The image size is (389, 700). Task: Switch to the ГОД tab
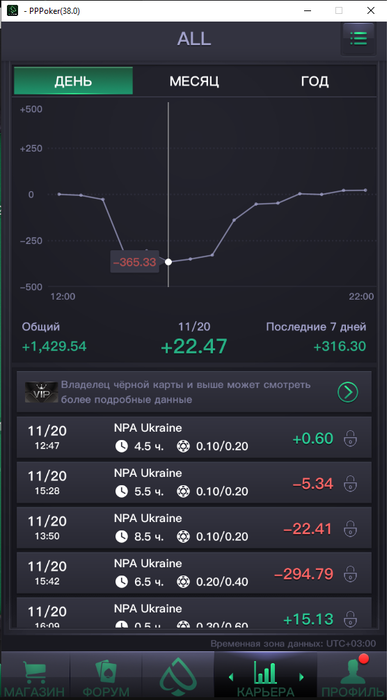(x=315, y=81)
